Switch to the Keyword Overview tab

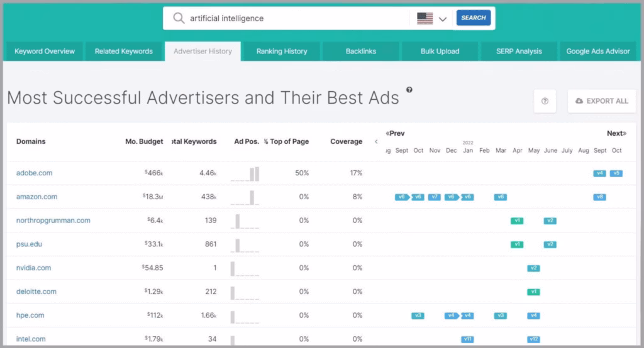point(45,52)
